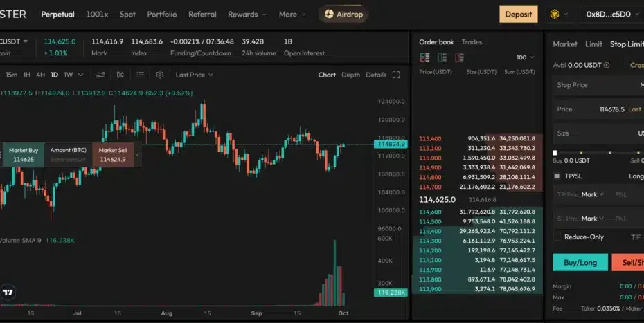Screen dimensions: 644x323
Task: Open the BNB network selector dropdown
Action: click(559, 14)
